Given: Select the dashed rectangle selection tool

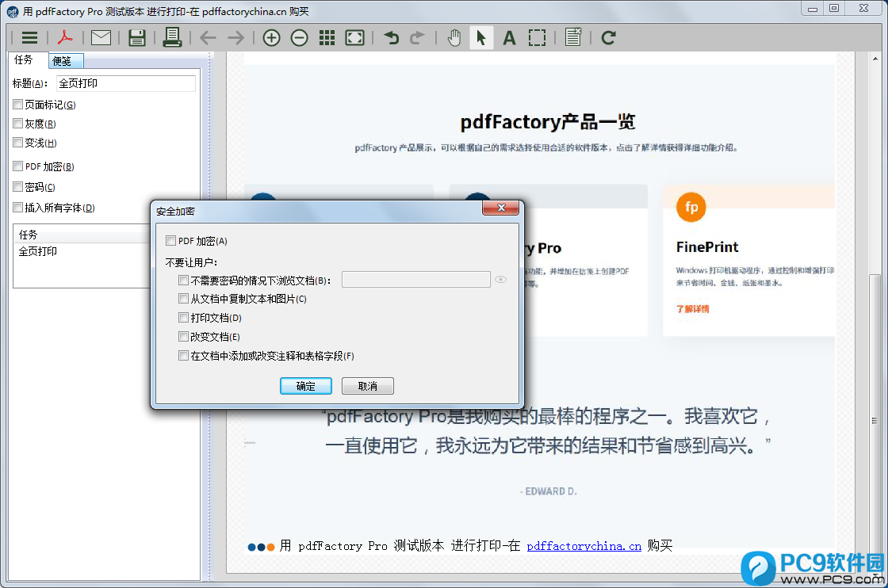Looking at the screenshot, I should tap(537, 38).
